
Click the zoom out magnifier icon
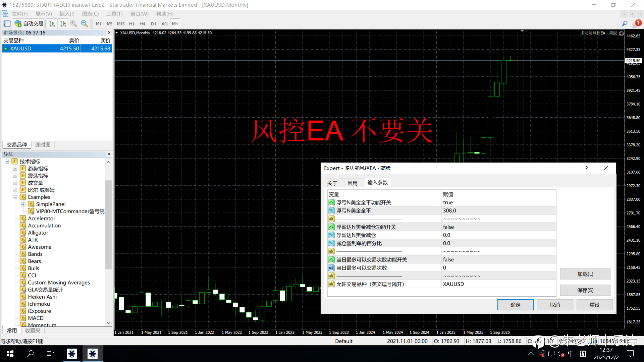click(x=84, y=23)
